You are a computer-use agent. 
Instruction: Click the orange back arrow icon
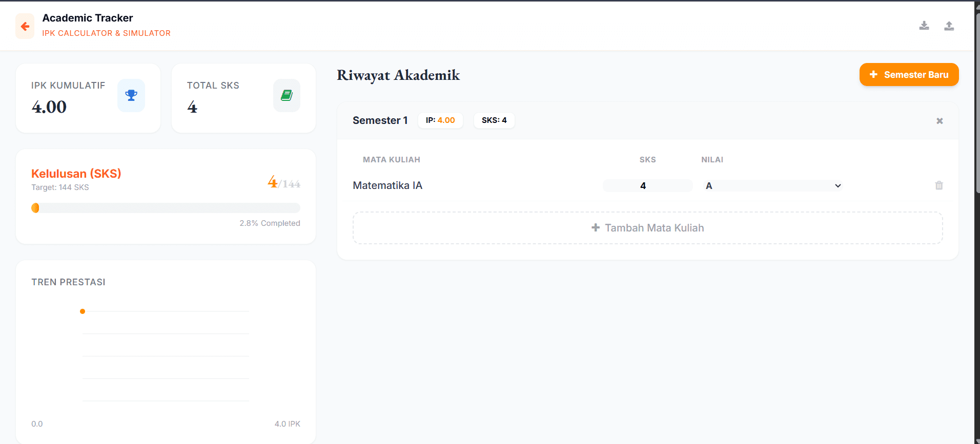pyautogui.click(x=25, y=26)
